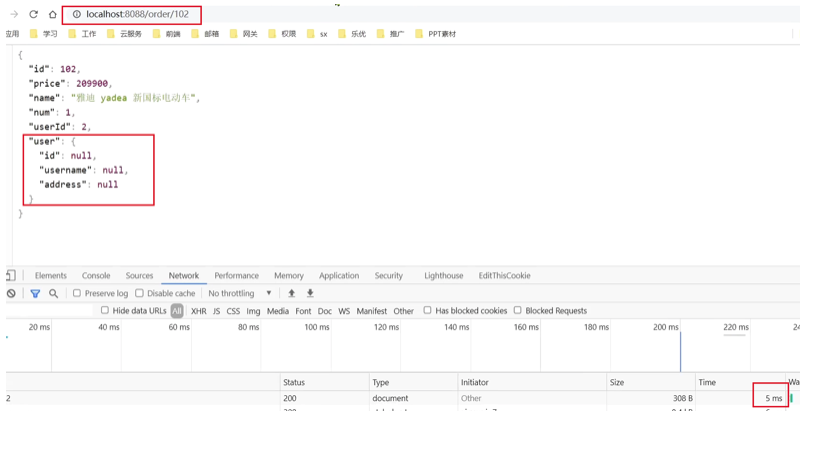This screenshot has width=834, height=450.
Task: Open the sx bookmark folder
Action: pos(317,34)
